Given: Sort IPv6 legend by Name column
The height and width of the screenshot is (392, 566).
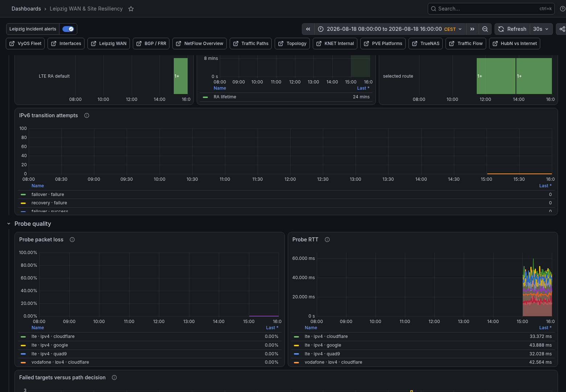Looking at the screenshot, I should pyautogui.click(x=38, y=186).
